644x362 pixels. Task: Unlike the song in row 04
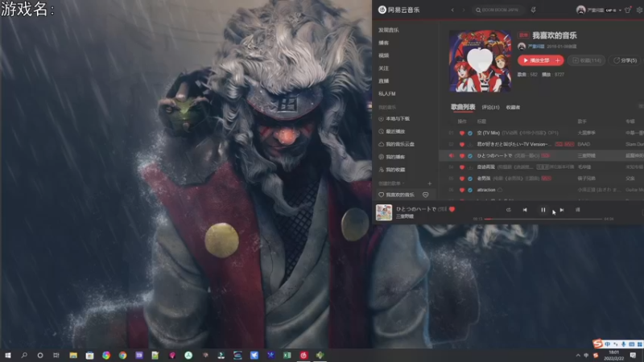pos(462,167)
